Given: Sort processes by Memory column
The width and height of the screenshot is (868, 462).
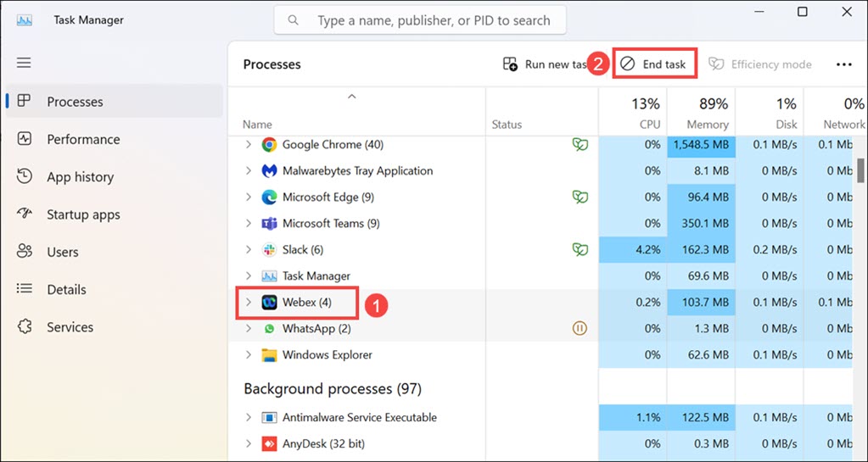Looking at the screenshot, I should point(701,114).
